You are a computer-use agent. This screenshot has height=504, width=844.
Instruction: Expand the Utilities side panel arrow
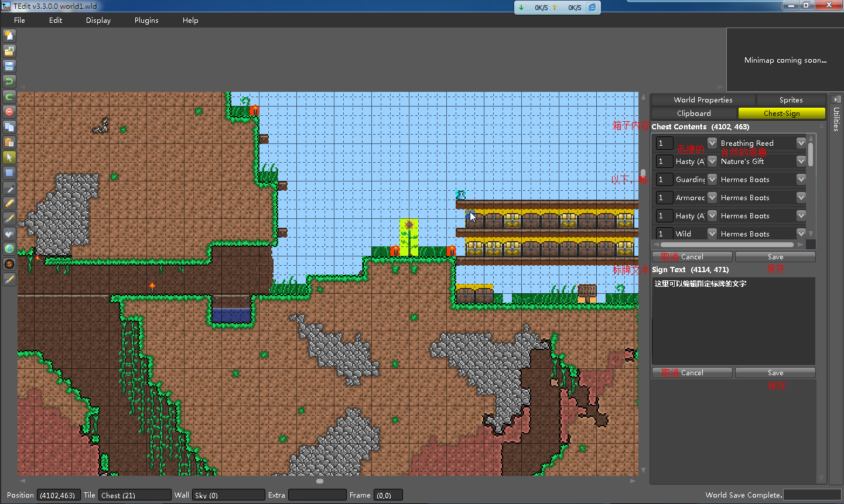click(836, 100)
